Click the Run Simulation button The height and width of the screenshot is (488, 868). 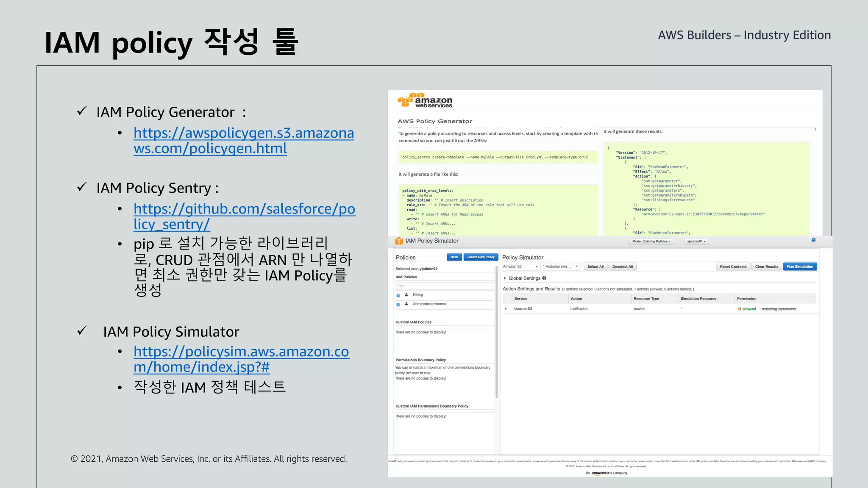(800, 266)
